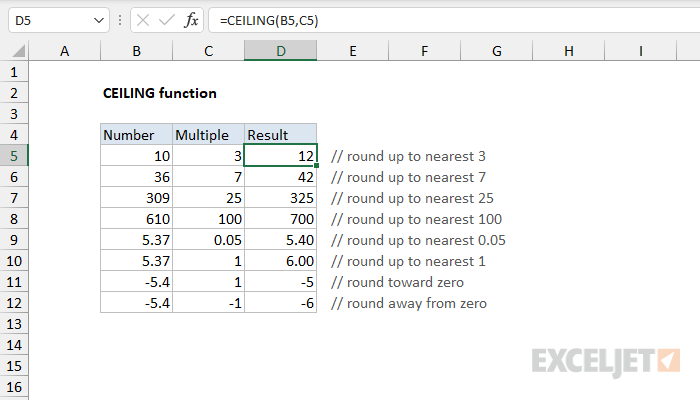This screenshot has width=700, height=400.
Task: Select the CEILING function title cell
Action: point(159,93)
